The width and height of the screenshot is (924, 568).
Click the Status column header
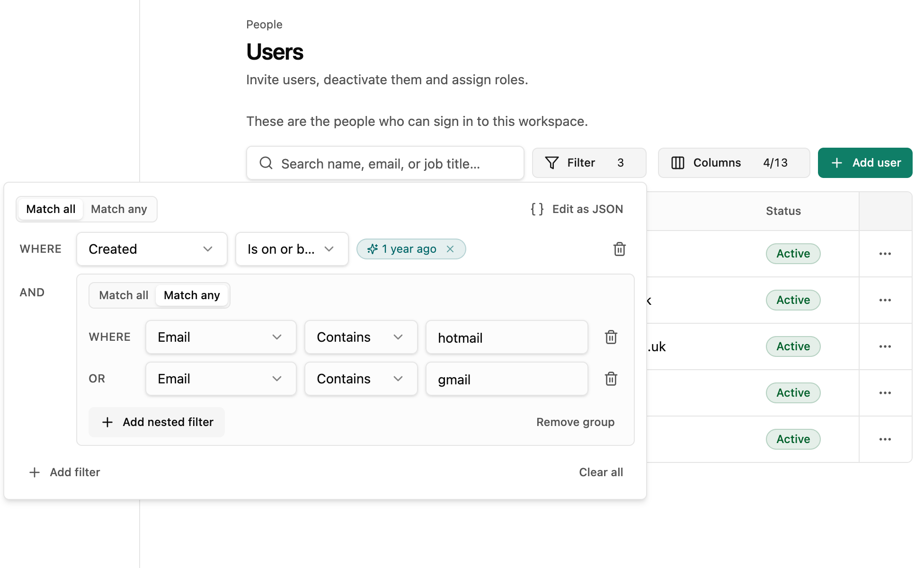[x=783, y=211]
